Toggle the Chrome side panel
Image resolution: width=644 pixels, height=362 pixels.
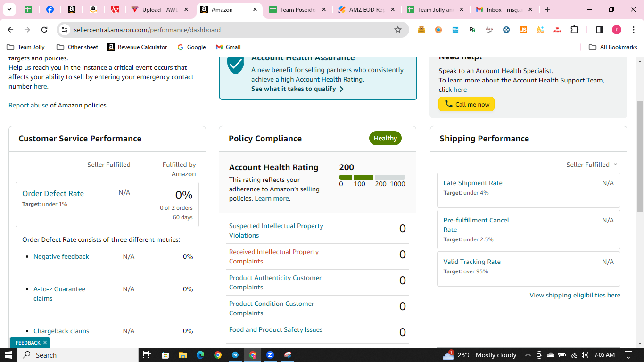(600, 30)
